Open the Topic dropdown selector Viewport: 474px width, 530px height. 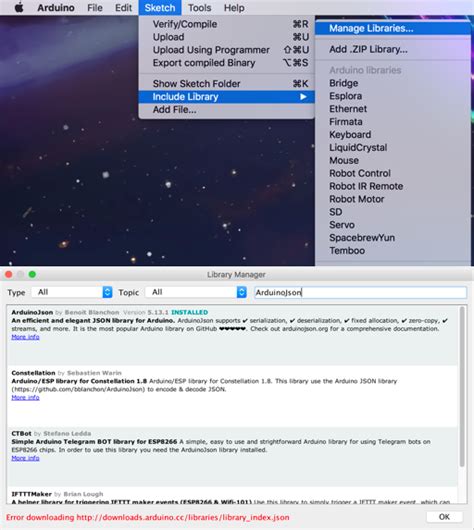coord(196,292)
